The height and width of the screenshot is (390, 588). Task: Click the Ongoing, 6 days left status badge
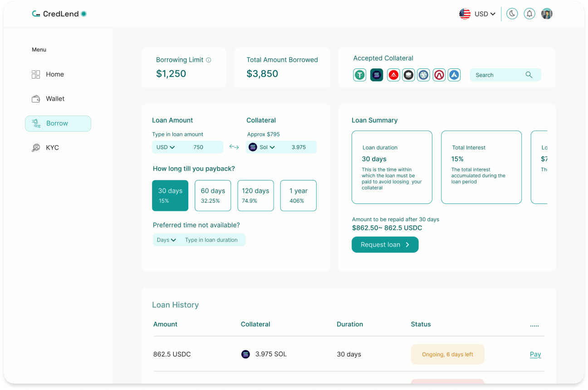[x=447, y=354]
